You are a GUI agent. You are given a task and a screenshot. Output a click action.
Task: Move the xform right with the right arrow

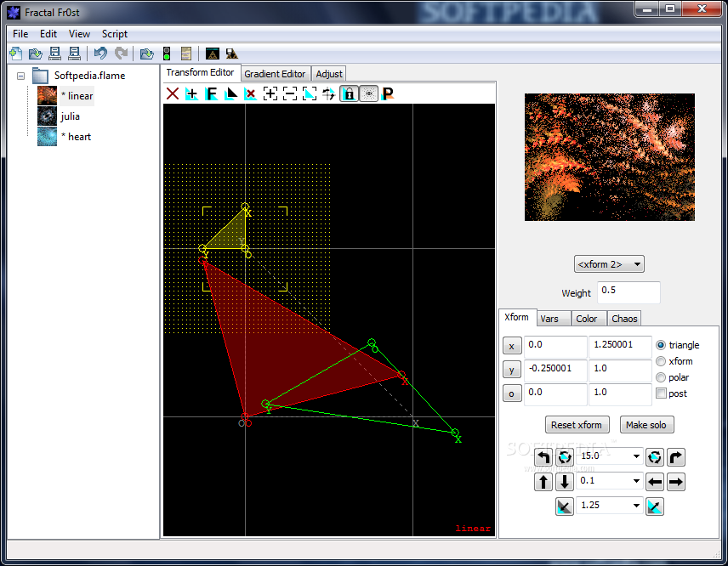pos(676,482)
